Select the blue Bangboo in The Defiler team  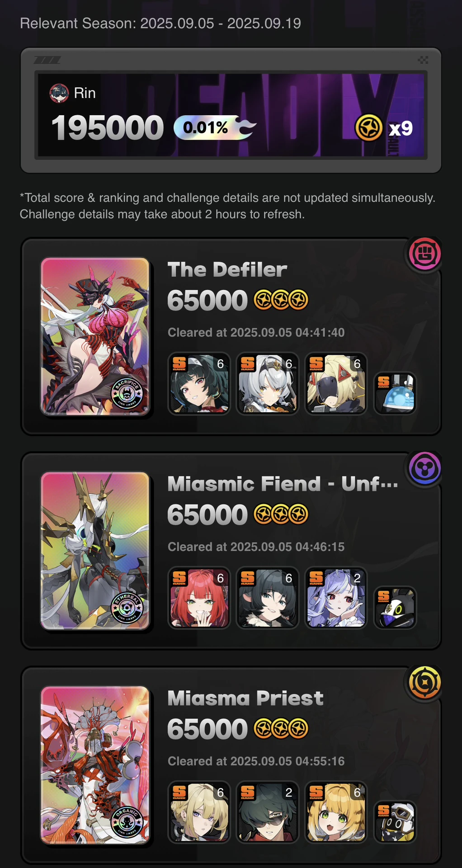coord(395,393)
